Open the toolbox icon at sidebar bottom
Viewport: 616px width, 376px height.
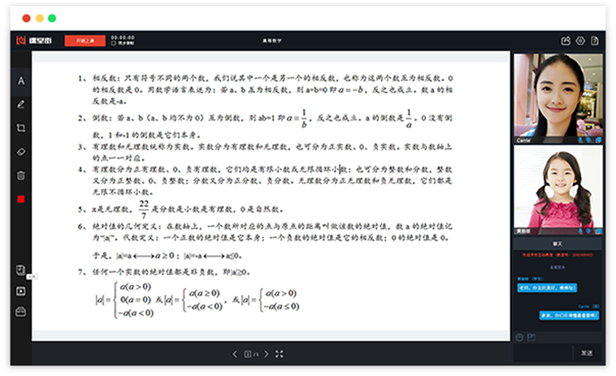point(21,312)
